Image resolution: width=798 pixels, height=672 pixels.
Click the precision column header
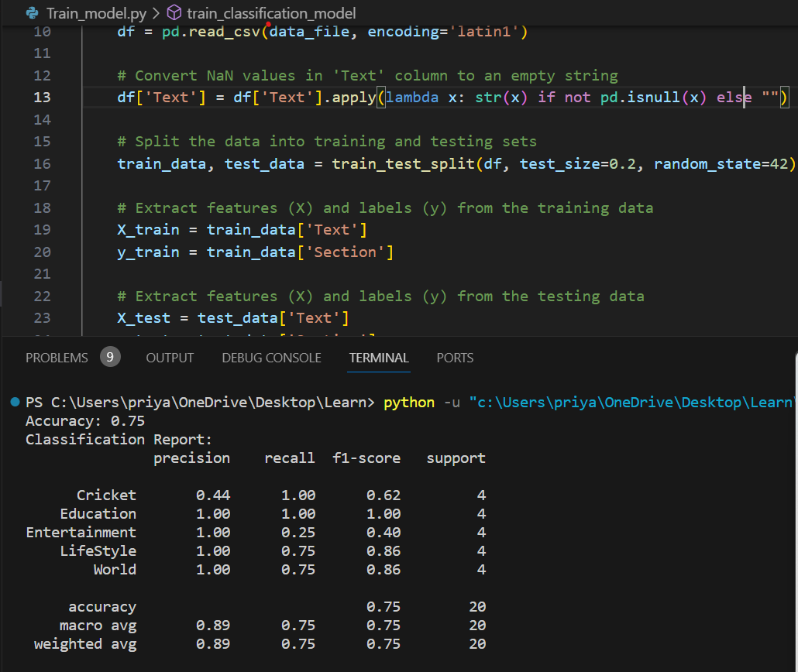coord(191,458)
